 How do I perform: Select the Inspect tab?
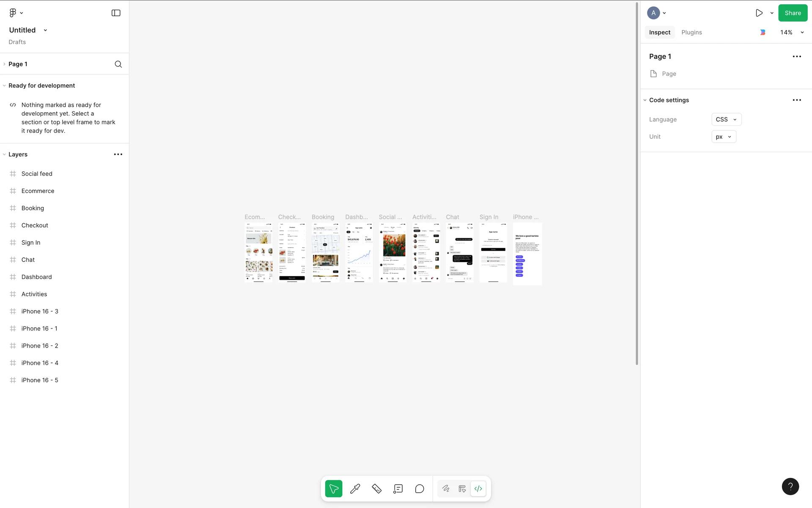coord(659,33)
